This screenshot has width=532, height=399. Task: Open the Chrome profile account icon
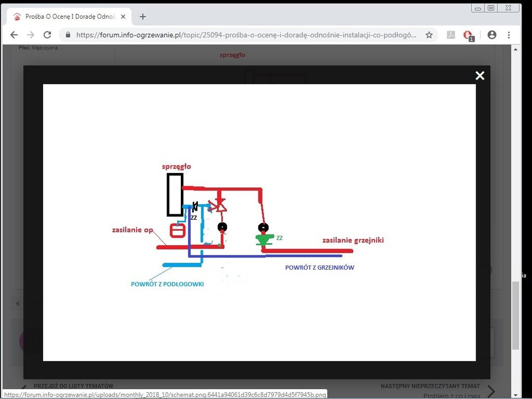coord(492,35)
